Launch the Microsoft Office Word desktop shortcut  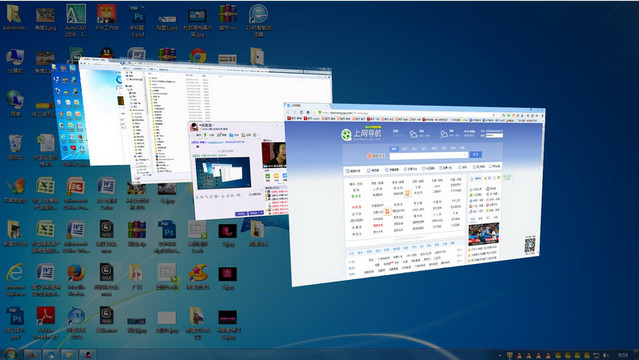tap(76, 236)
